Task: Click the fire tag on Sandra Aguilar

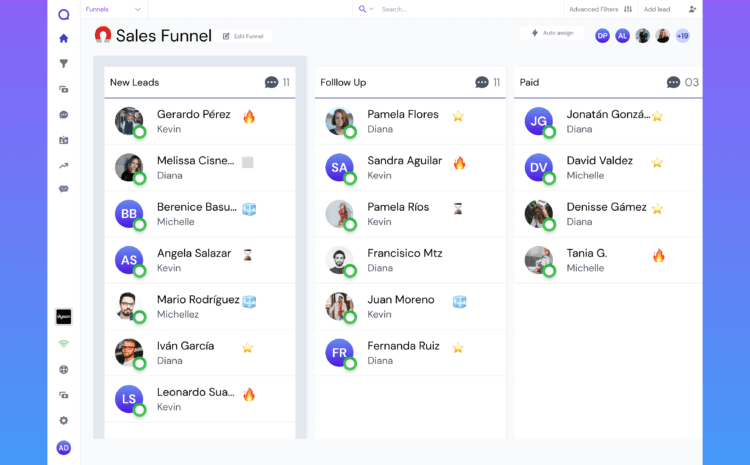Action: tap(459, 163)
